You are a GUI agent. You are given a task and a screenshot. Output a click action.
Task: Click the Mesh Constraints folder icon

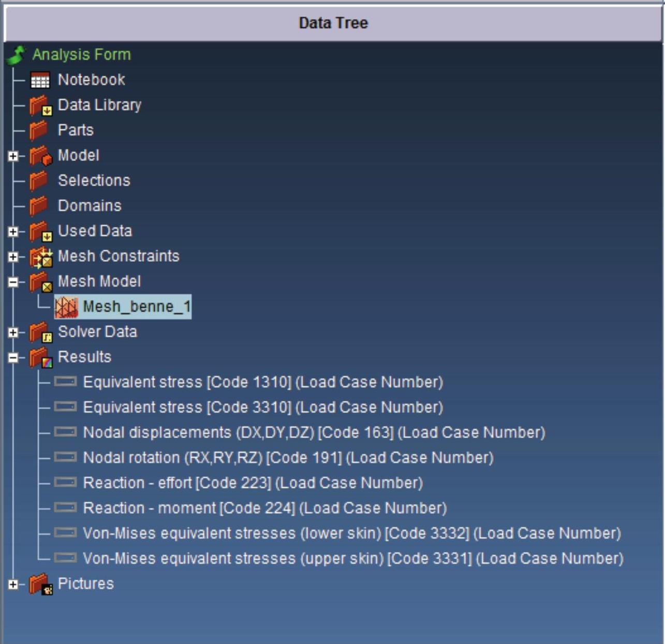click(41, 257)
